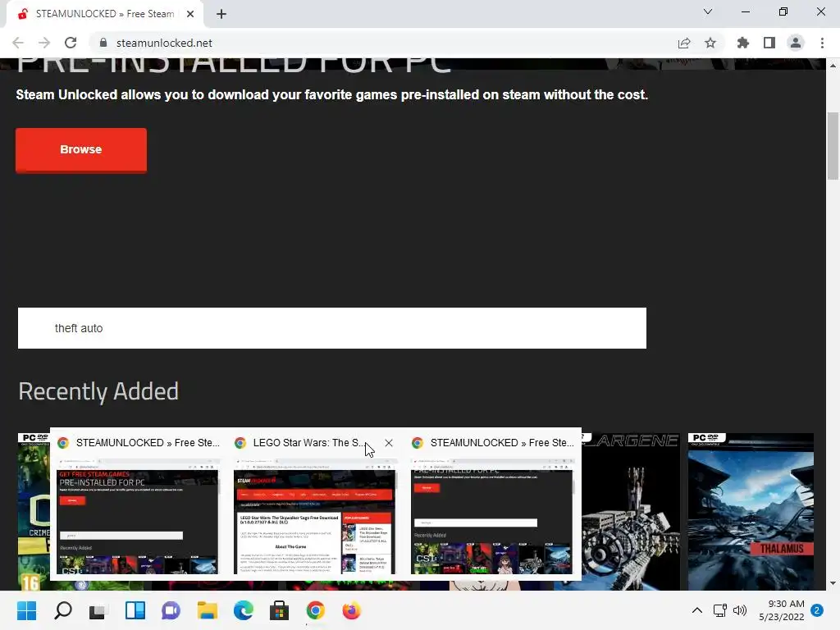Bookmark this page with star
The height and width of the screenshot is (630, 840).
710,43
